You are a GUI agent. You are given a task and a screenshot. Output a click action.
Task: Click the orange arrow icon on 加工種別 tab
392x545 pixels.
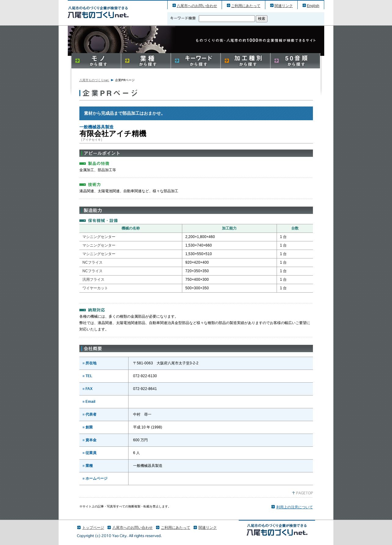pos(227,61)
